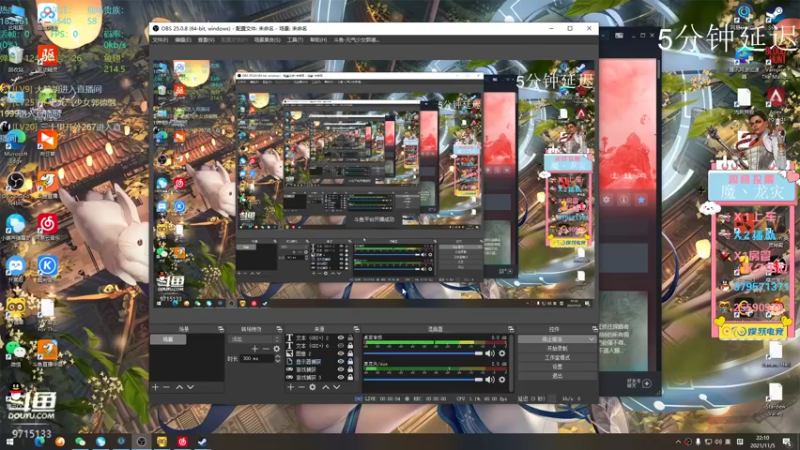Open 帮助(H) menu in OBS
Screen dimensions: 800x450
(318, 40)
